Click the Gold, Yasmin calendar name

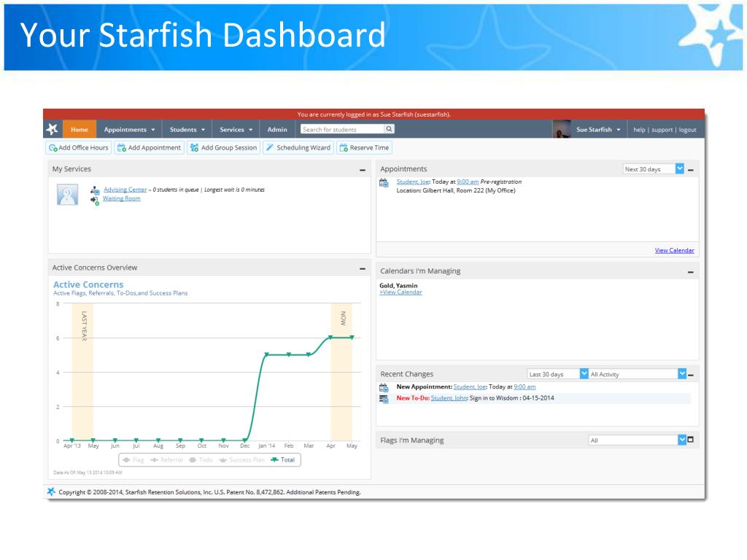(x=398, y=286)
